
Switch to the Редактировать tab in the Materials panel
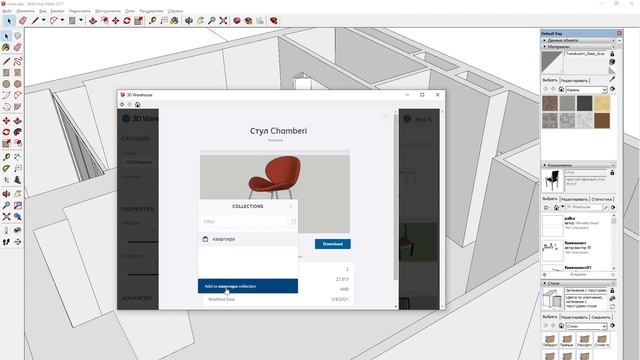[x=574, y=80]
